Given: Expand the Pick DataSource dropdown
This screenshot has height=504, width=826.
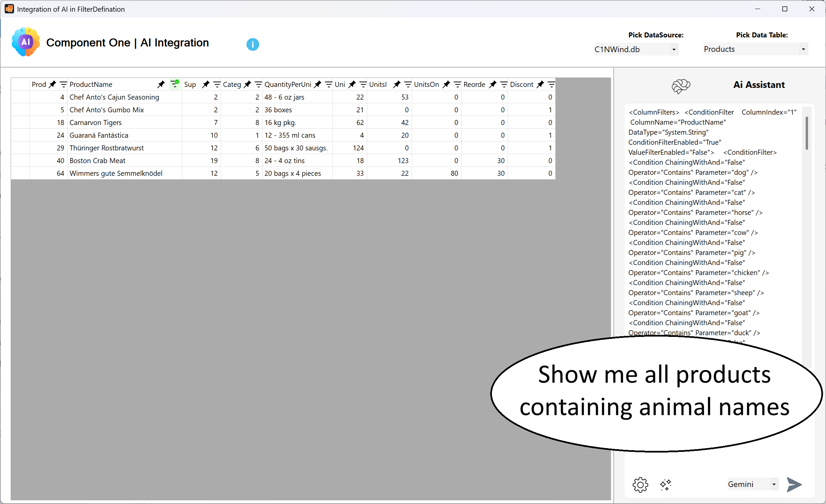Looking at the screenshot, I should point(674,49).
